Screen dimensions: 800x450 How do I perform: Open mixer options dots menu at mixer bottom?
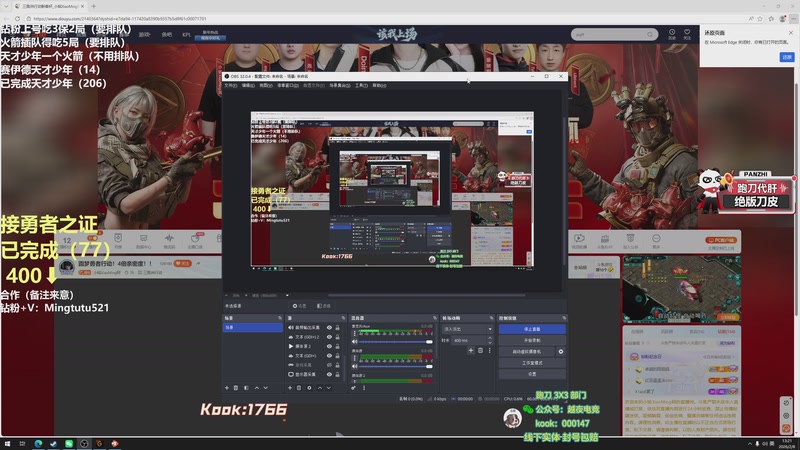click(364, 388)
